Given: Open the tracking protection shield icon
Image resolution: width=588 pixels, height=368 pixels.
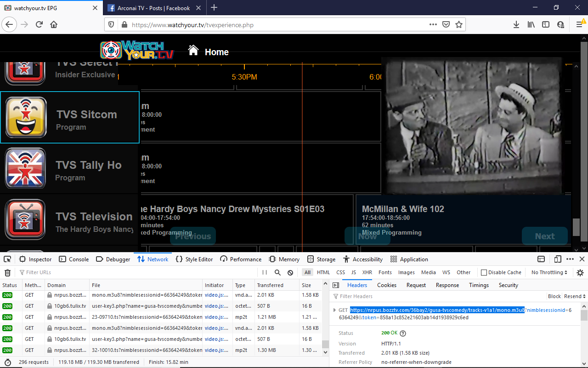Looking at the screenshot, I should tap(112, 25).
